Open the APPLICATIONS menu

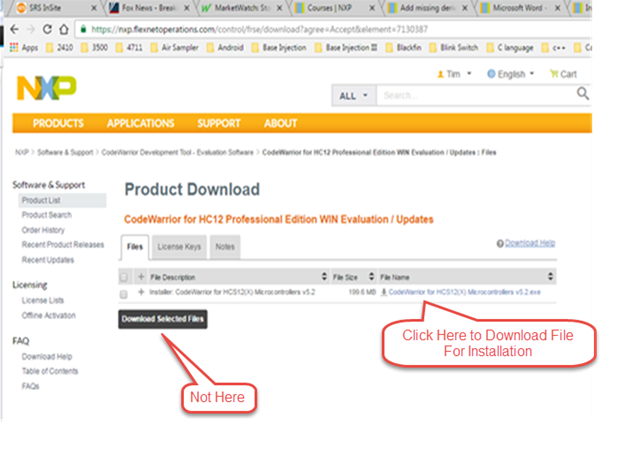(140, 123)
